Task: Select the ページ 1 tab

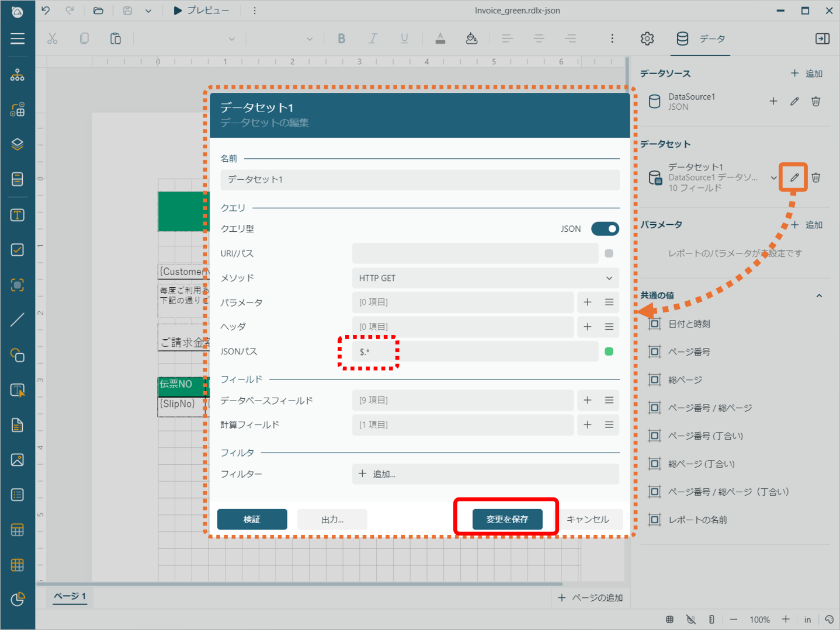Action: pos(70,596)
